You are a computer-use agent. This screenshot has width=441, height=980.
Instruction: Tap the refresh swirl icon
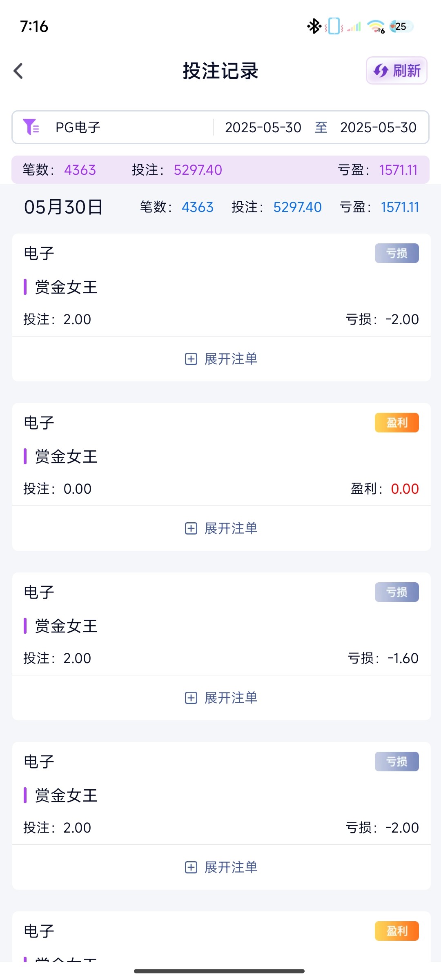(x=381, y=71)
